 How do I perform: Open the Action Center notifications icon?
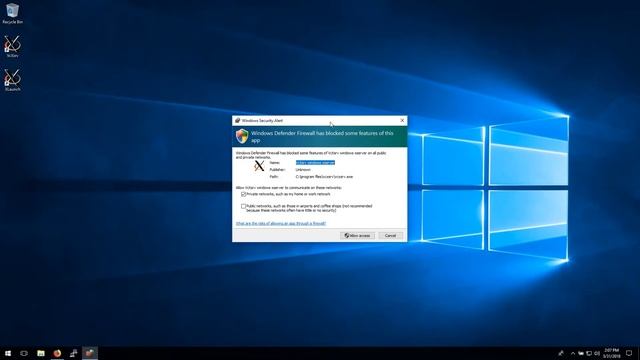click(x=629, y=353)
